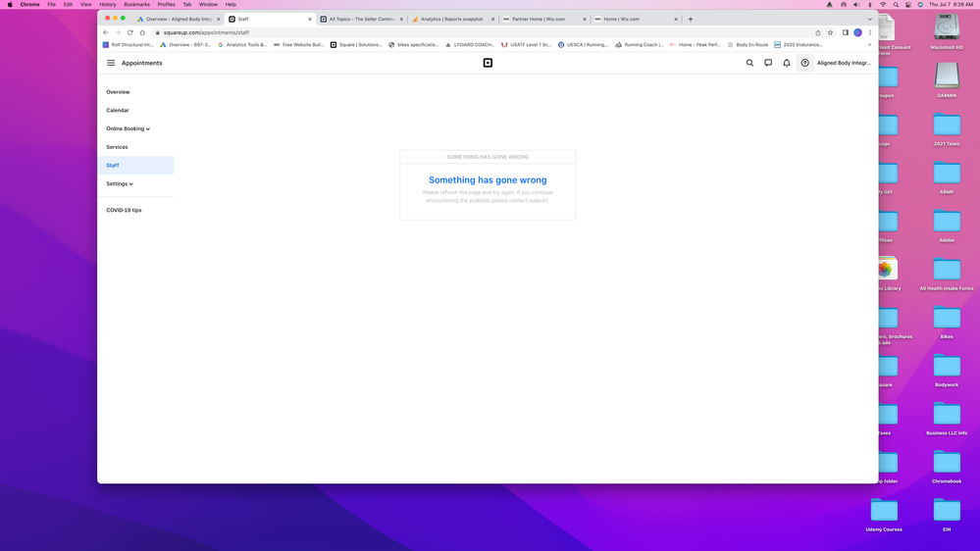The width and height of the screenshot is (980, 551).
Task: Open Wi-Fi status in menu bar
Action: tap(883, 4)
